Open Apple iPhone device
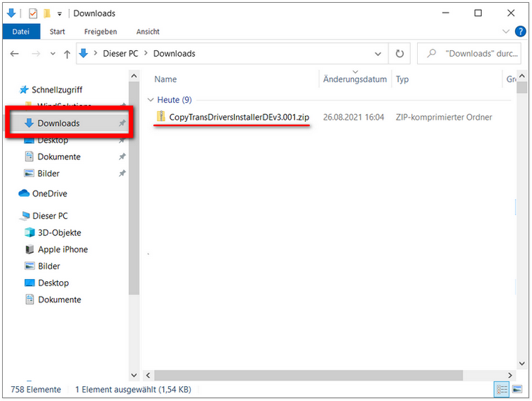The image size is (532, 401). pos(62,249)
